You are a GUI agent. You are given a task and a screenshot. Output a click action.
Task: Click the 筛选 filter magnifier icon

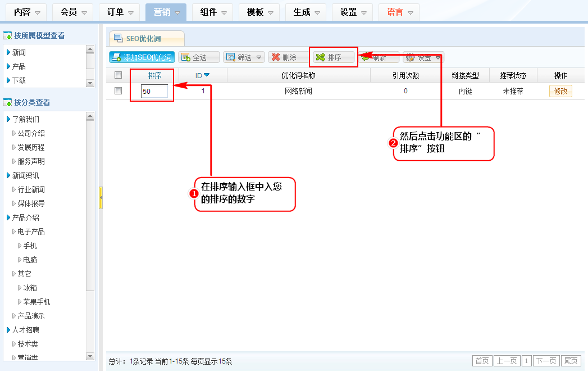[230, 57]
